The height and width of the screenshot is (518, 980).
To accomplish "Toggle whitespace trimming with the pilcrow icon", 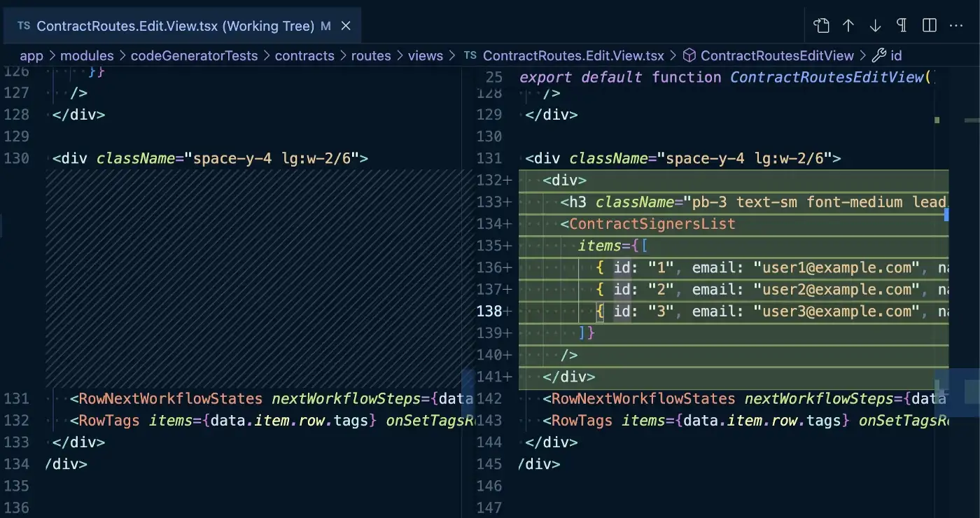I will [x=902, y=26].
